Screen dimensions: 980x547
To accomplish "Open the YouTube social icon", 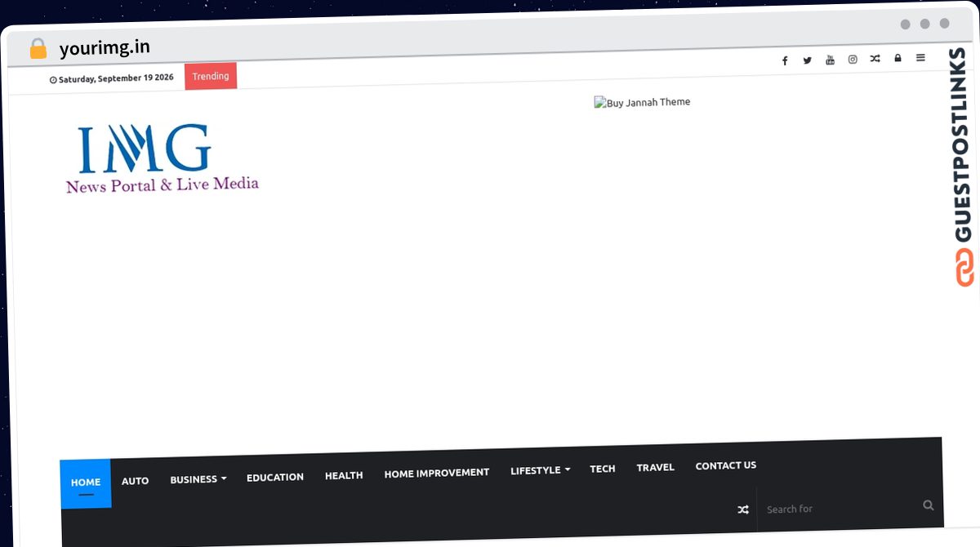I will pos(830,60).
